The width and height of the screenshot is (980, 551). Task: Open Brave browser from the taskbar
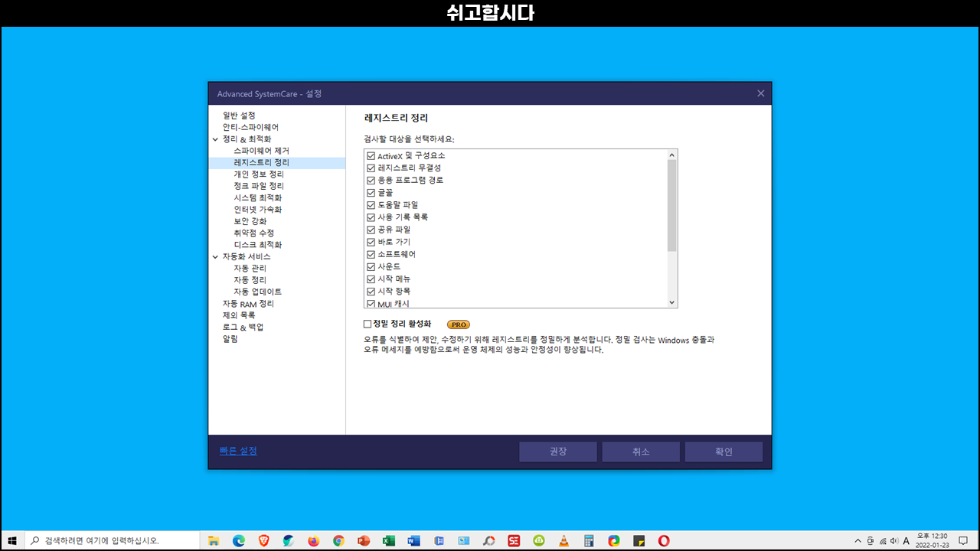click(x=264, y=540)
